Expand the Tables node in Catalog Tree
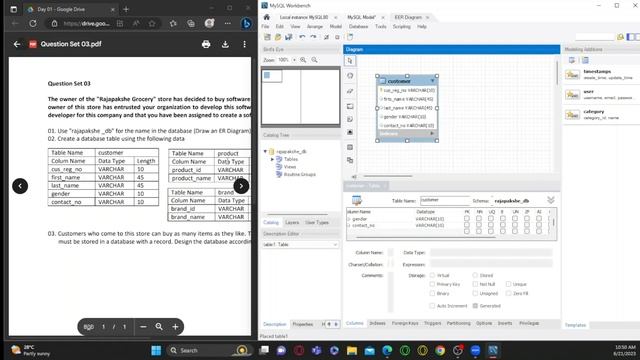The width and height of the screenshot is (640, 360). pyautogui.click(x=272, y=159)
